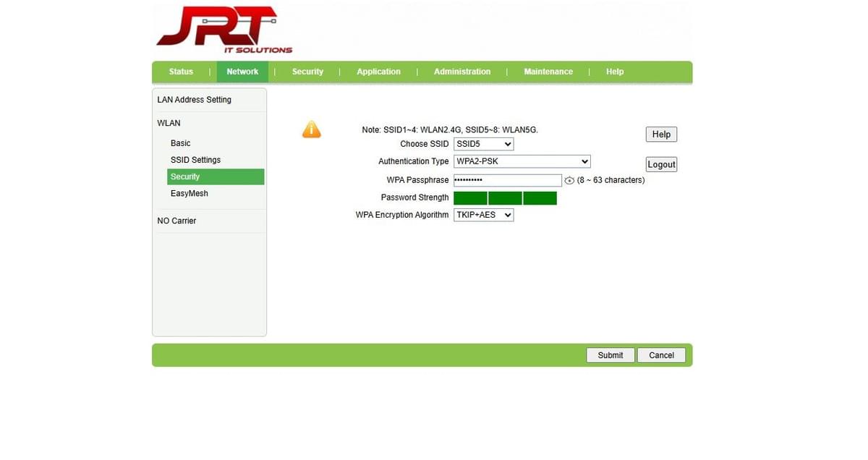This screenshot has height=460, width=868.
Task: Cancel the security changes
Action: pyautogui.click(x=661, y=355)
